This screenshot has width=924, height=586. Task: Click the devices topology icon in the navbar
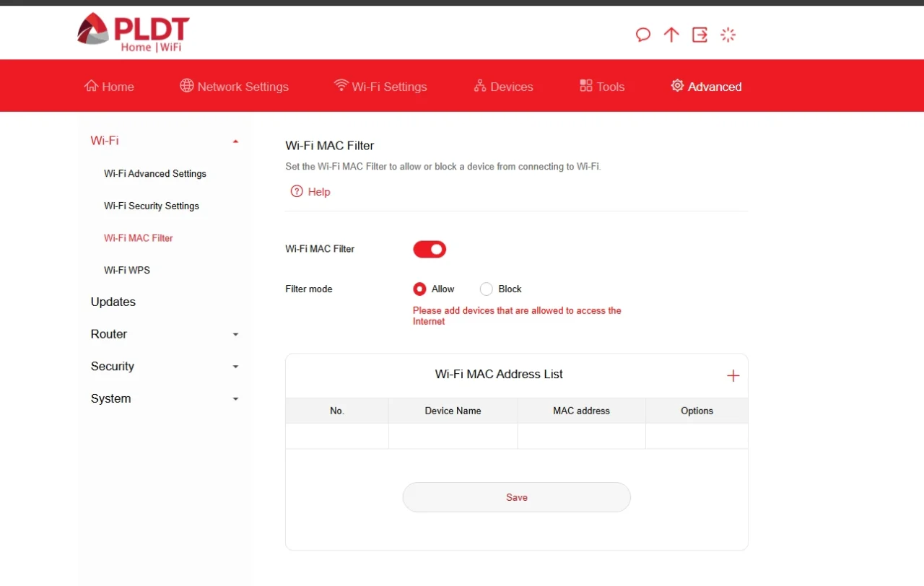480,86
